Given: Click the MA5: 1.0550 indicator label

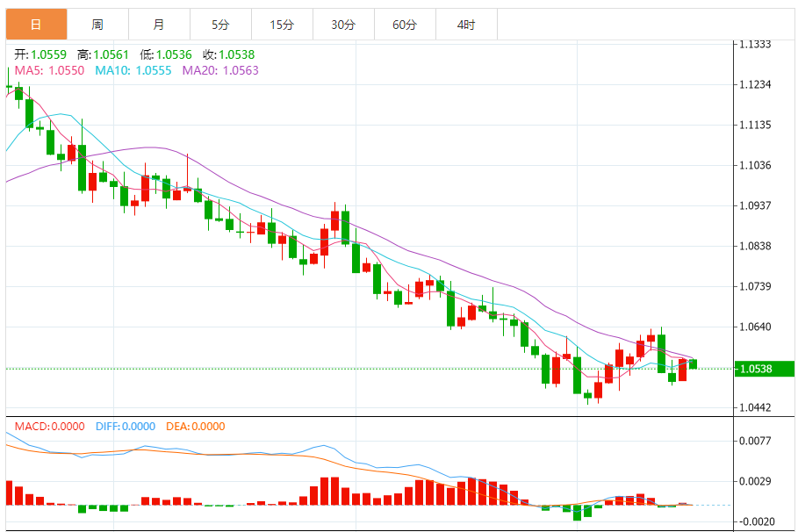Looking at the screenshot, I should [x=49, y=70].
